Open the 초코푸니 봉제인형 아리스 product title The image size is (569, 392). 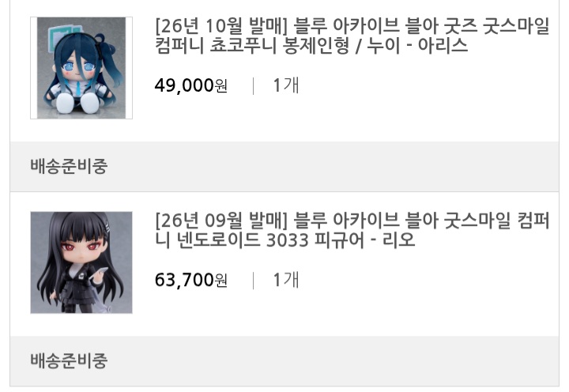tap(352, 36)
